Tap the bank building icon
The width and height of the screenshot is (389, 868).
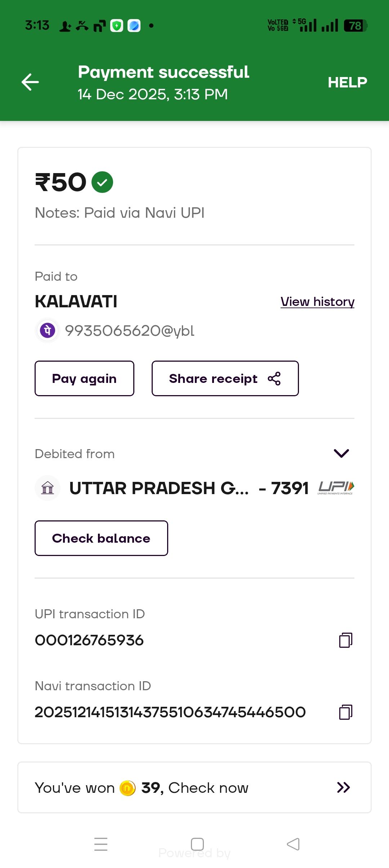[x=48, y=488]
